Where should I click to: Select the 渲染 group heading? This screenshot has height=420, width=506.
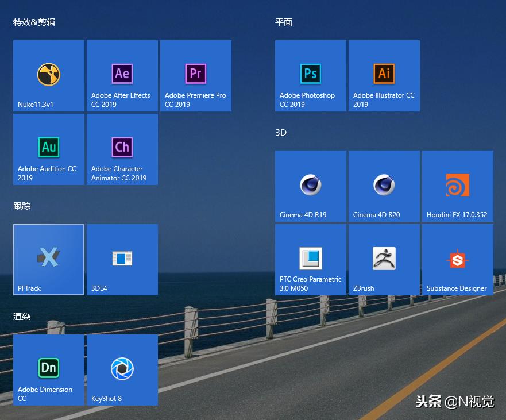click(22, 317)
